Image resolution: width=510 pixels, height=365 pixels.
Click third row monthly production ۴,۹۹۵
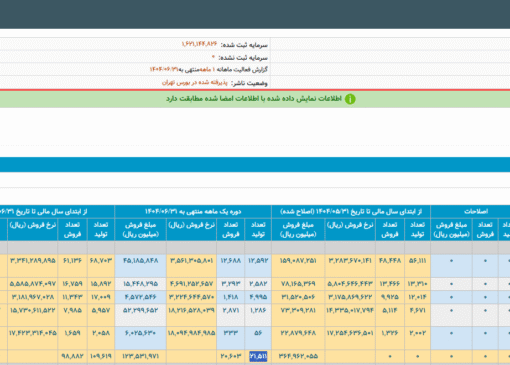(x=258, y=297)
